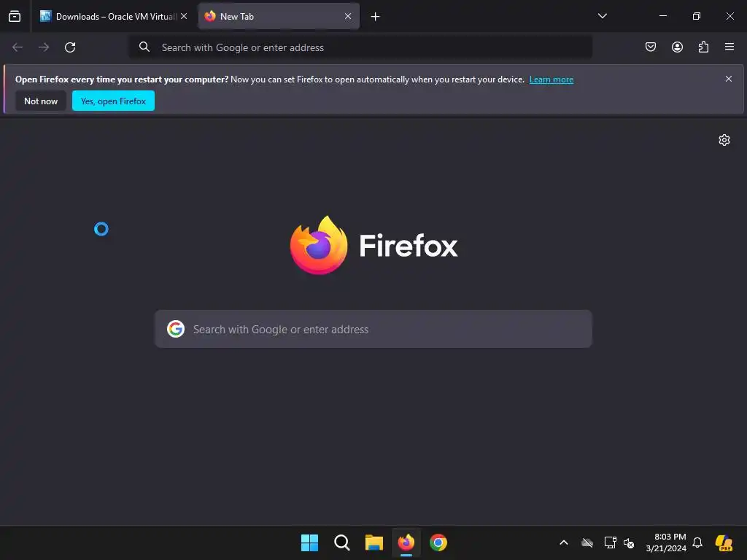Close the Downloads – Oracle VM VirtualBox tab
Viewport: 747px width, 560px height.
tap(184, 16)
